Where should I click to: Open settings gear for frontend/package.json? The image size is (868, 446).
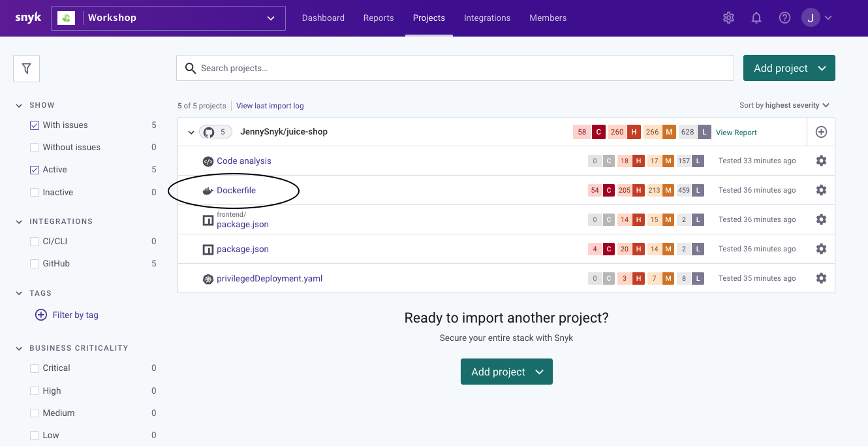821,219
